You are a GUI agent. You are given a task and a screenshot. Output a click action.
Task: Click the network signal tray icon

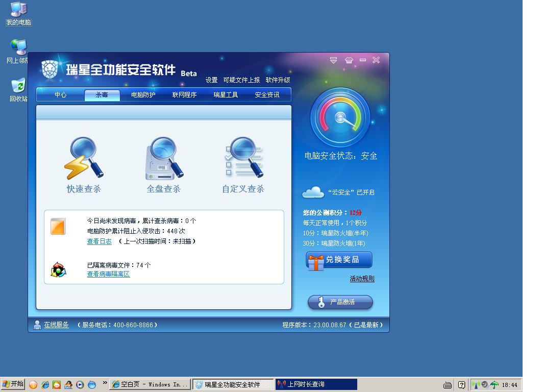click(476, 385)
